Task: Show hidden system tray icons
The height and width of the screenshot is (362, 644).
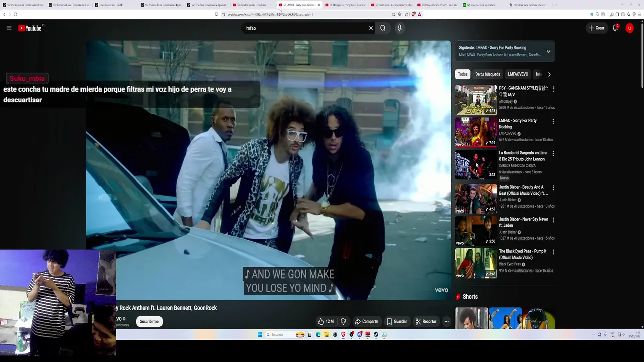Action: tap(593, 335)
